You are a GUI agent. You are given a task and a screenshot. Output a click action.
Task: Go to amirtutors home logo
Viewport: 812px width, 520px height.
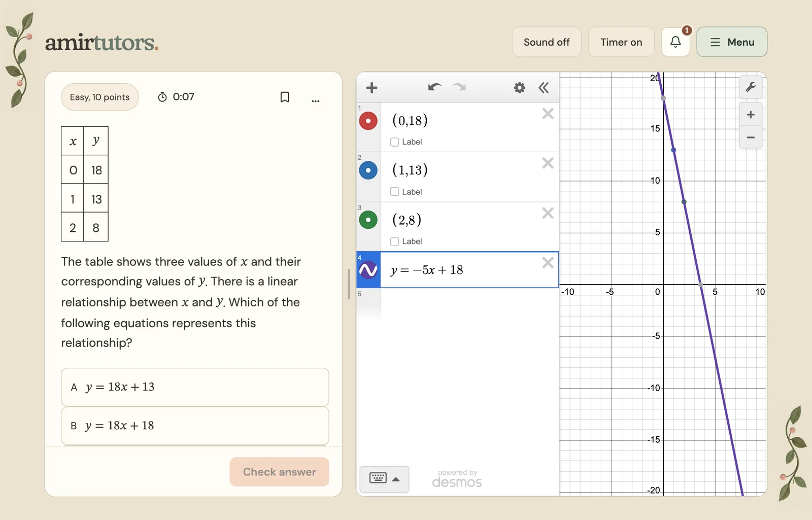coord(102,43)
